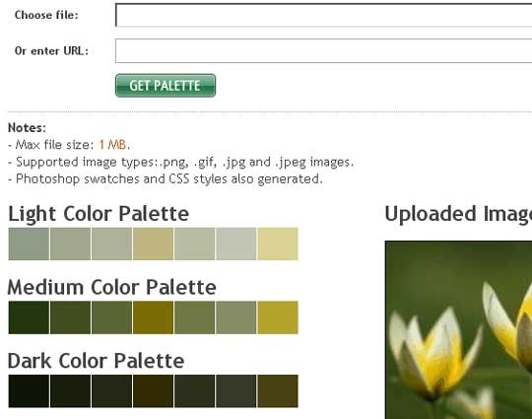Viewport: 532px width, 419px height.
Task: Select mustard yellow last Medium palette swatch
Action: [x=278, y=317]
